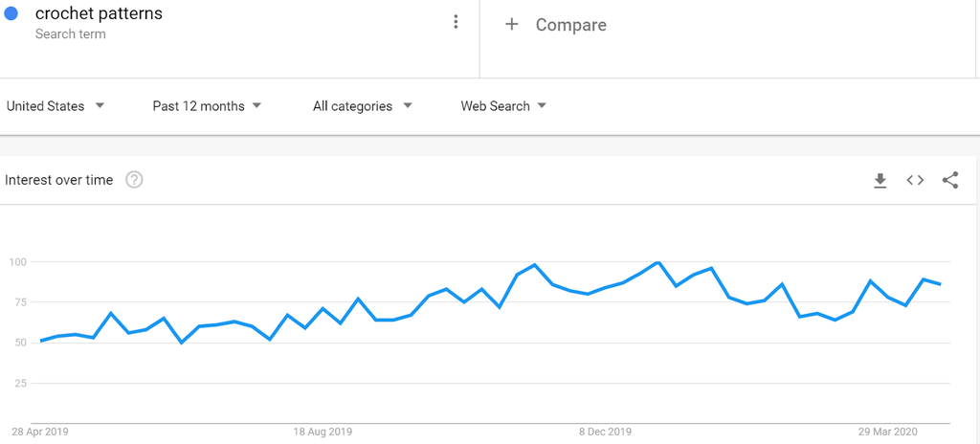Viewport: 980px width, 444px height.
Task: Click the Interest over time heading
Action: pyautogui.click(x=59, y=180)
